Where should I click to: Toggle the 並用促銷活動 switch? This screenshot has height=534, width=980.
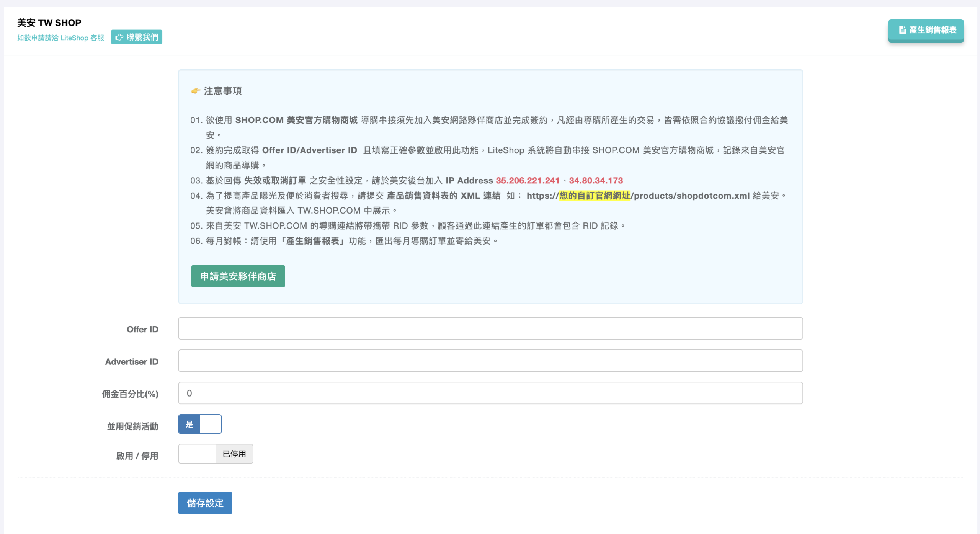click(200, 424)
